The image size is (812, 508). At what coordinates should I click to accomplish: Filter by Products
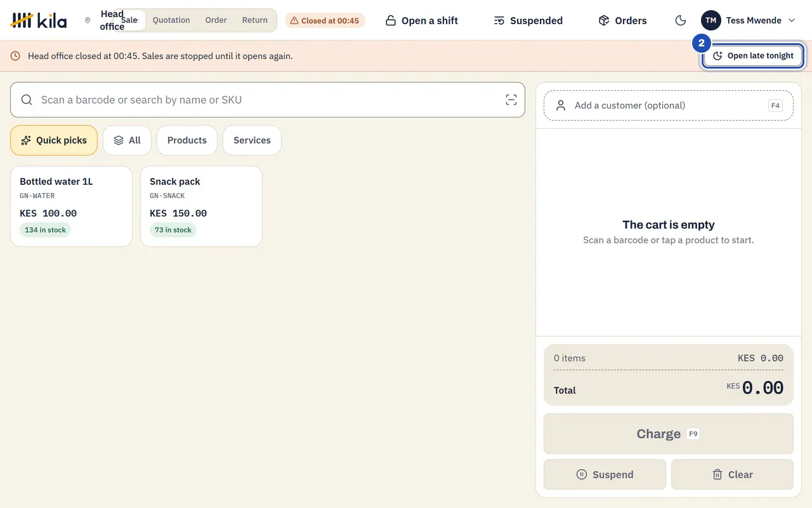[187, 140]
